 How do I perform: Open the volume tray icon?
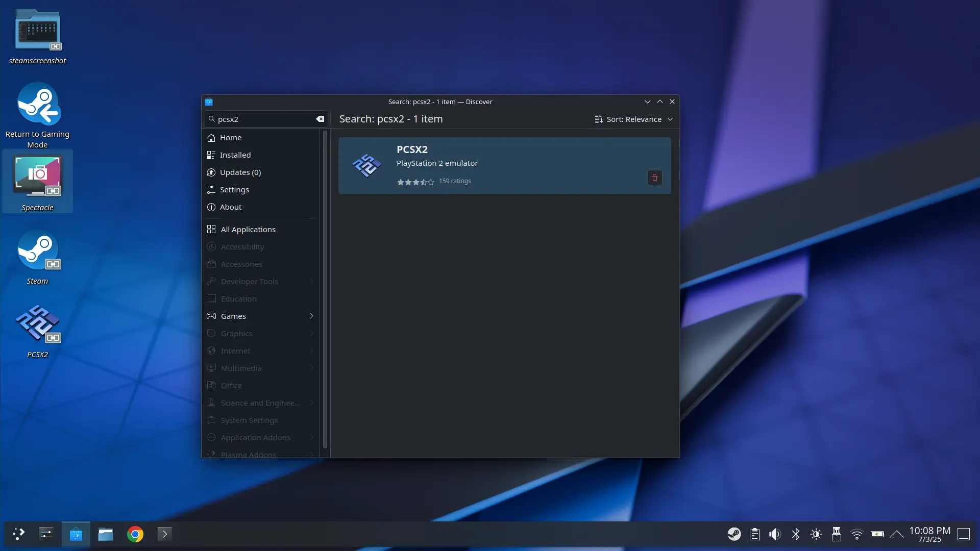click(775, 534)
